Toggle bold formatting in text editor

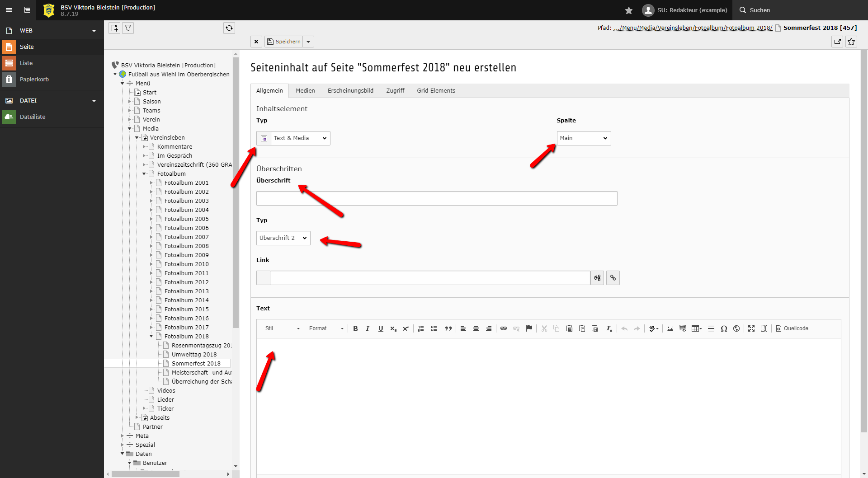point(355,328)
